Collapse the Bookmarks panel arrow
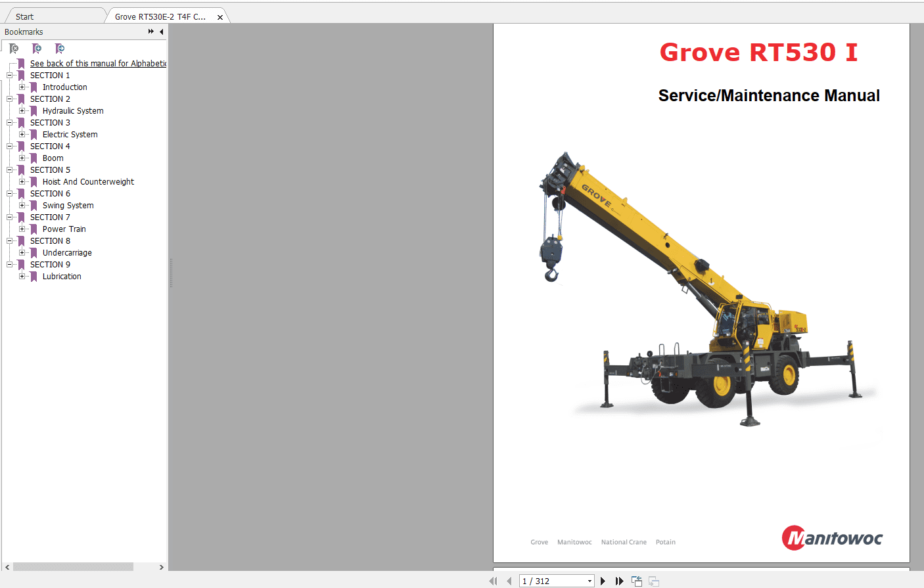This screenshot has width=924, height=588. (162, 32)
